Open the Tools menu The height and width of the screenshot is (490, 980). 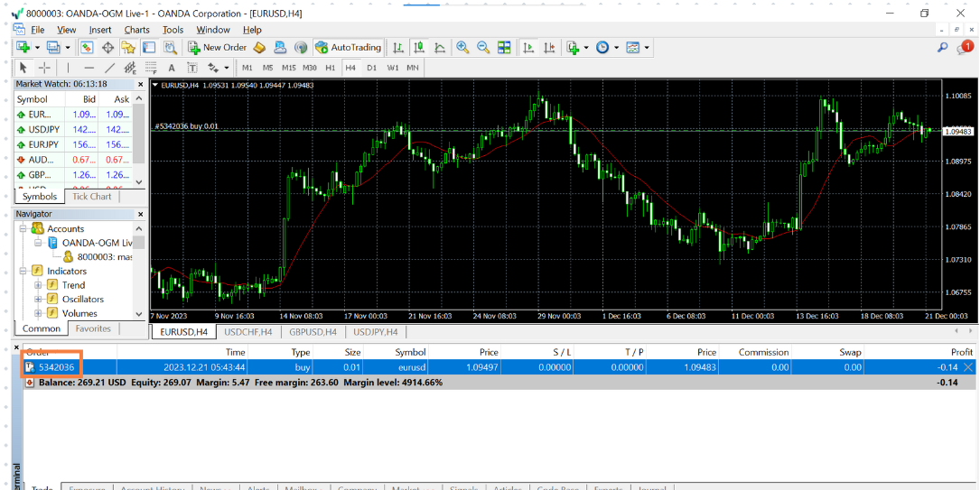click(173, 30)
